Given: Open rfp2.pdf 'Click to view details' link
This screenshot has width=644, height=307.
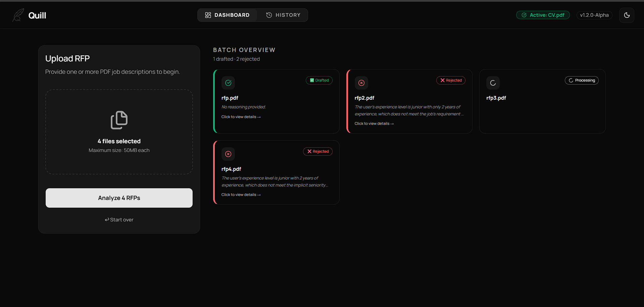Looking at the screenshot, I should tap(374, 123).
